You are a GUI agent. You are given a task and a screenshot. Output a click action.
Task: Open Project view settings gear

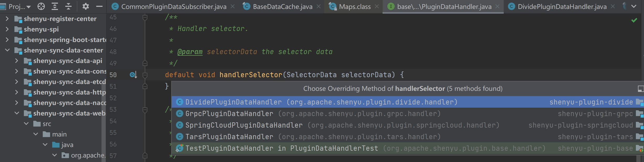86,6
